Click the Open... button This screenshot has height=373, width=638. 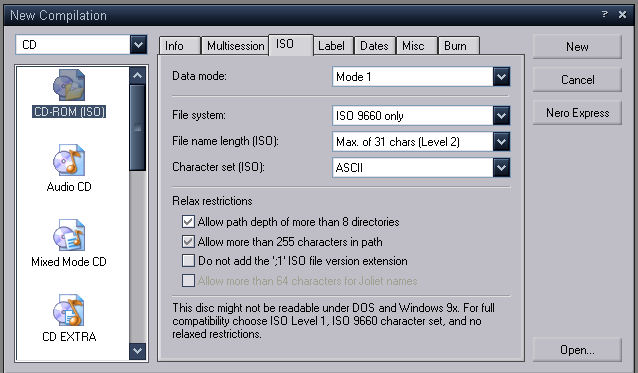[x=577, y=350]
